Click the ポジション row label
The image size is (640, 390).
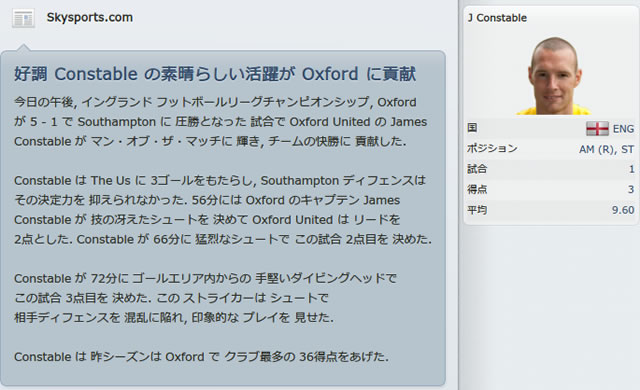tap(492, 148)
